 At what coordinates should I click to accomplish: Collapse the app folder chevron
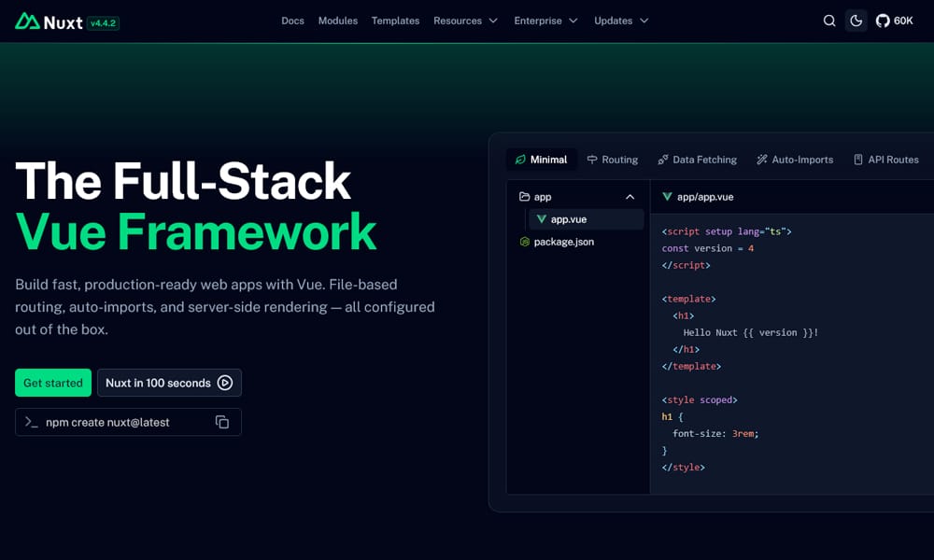pos(630,197)
